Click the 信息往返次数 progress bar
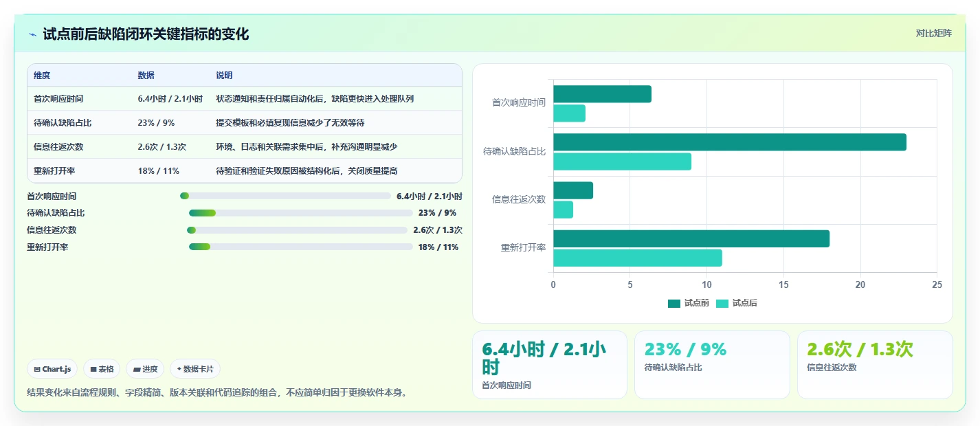980x426 pixels. click(x=297, y=230)
